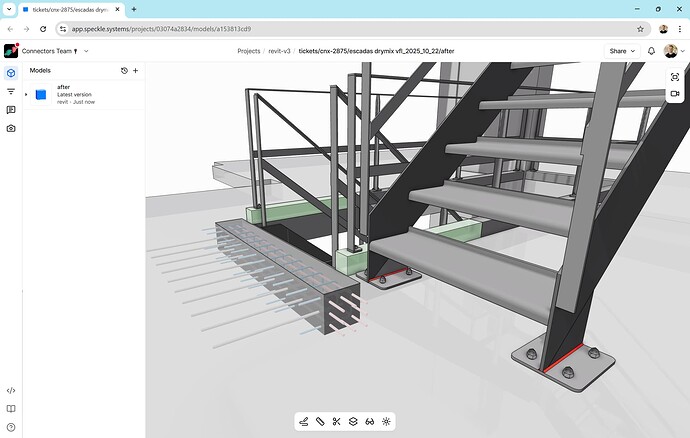Open the filters panel in sidebar

(11, 92)
